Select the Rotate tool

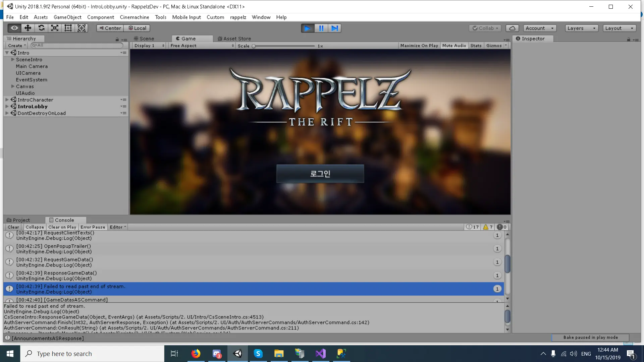41,28
